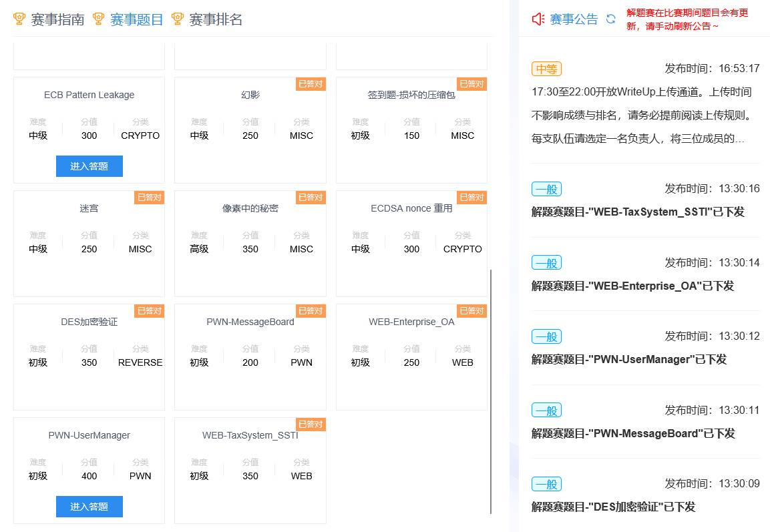The image size is (770, 532).
Task: Open 像素中的秘密 challenge card
Action: click(250, 244)
